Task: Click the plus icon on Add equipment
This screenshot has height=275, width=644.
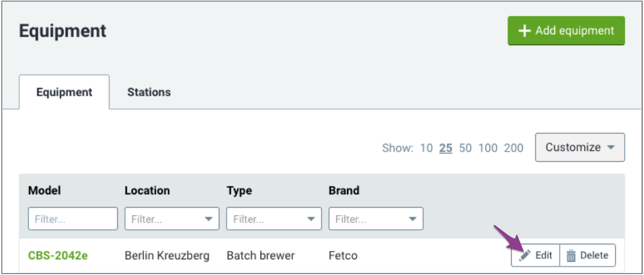Action: point(524,31)
